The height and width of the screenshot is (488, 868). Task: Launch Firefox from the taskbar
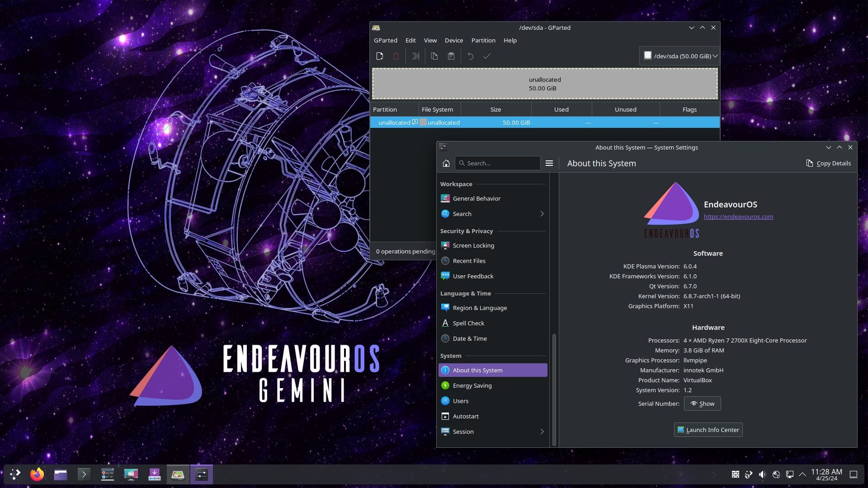click(37, 474)
